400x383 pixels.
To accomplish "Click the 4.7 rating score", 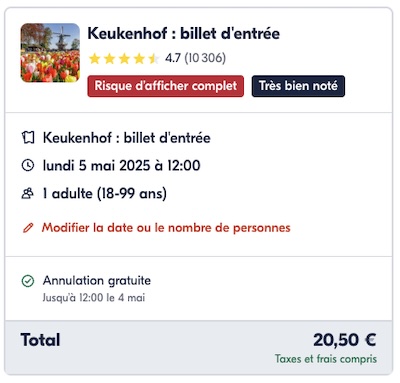I will pyautogui.click(x=173, y=58).
